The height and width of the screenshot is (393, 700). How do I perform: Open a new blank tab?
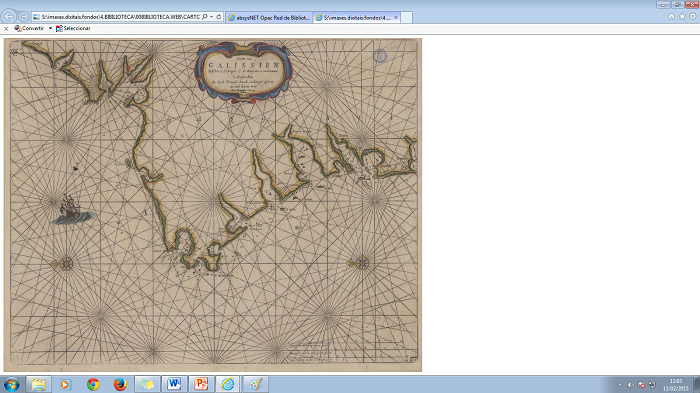pyautogui.click(x=406, y=18)
